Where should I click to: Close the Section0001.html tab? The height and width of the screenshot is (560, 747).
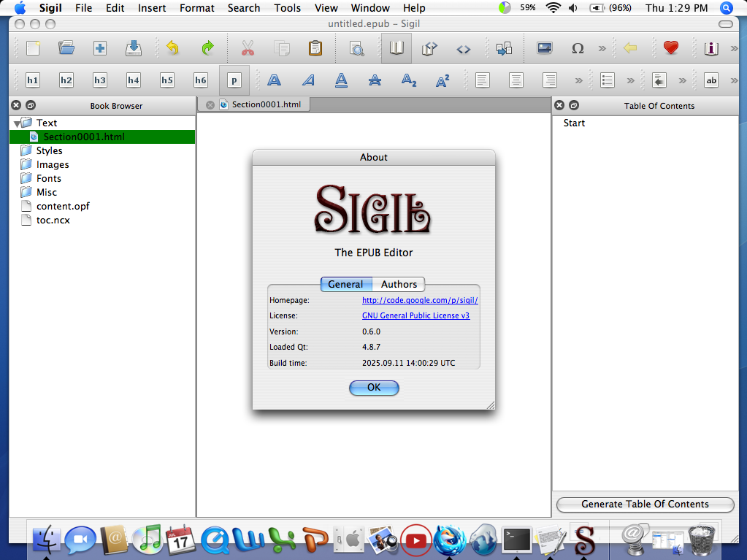[210, 104]
